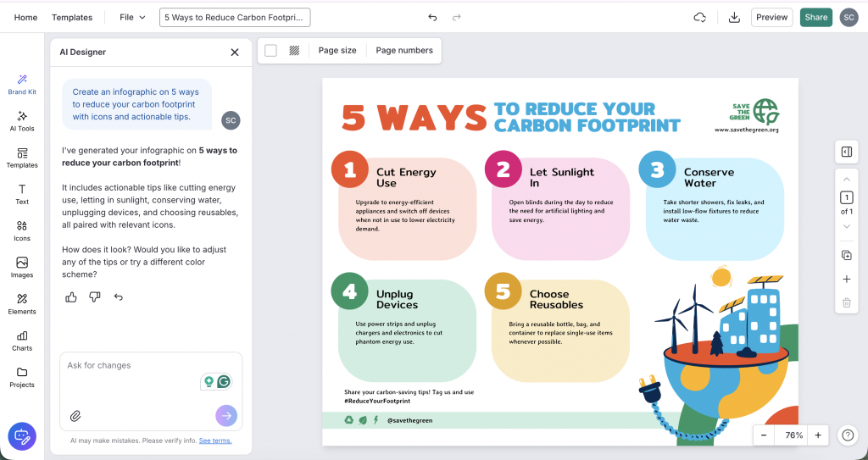Select the number 1 orange circle

coord(350,169)
